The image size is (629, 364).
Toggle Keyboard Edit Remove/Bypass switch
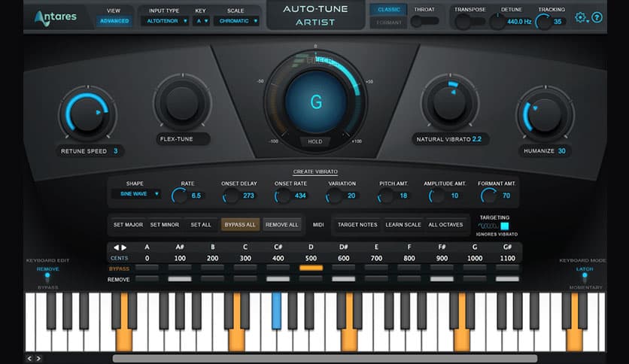(x=47, y=278)
